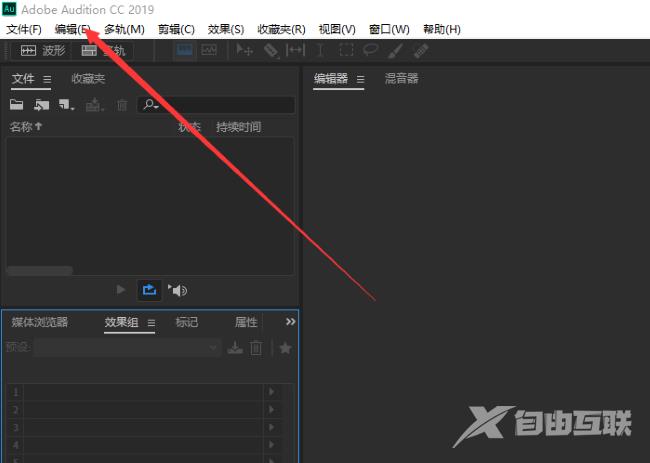Select the Lasso Selection tool

tap(370, 51)
